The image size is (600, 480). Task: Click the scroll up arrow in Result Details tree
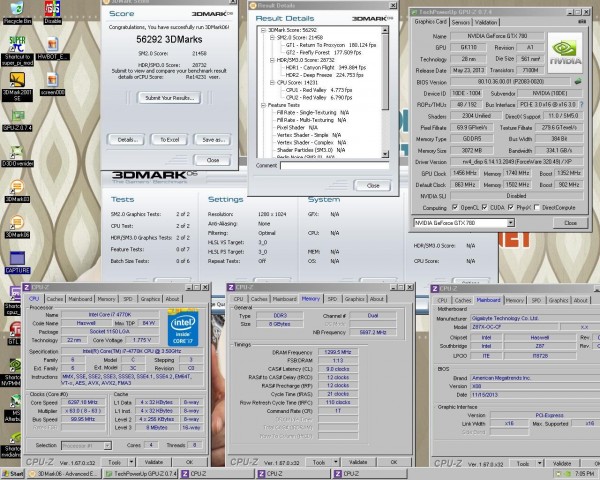pos(385,30)
